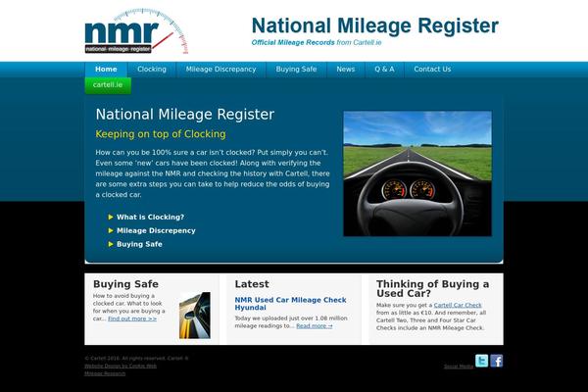Click the arrow bullet beside Buying Safe
The image size is (588, 392).
[111, 244]
